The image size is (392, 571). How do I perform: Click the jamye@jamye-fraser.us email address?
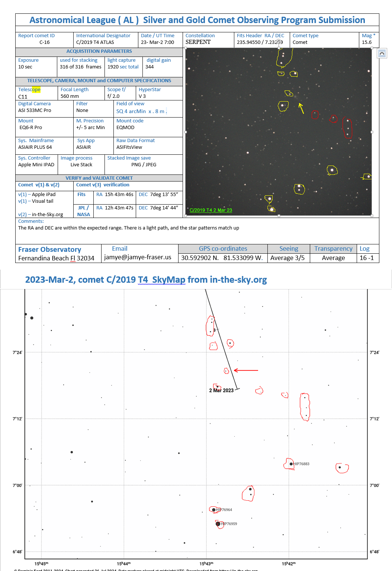tap(138, 257)
